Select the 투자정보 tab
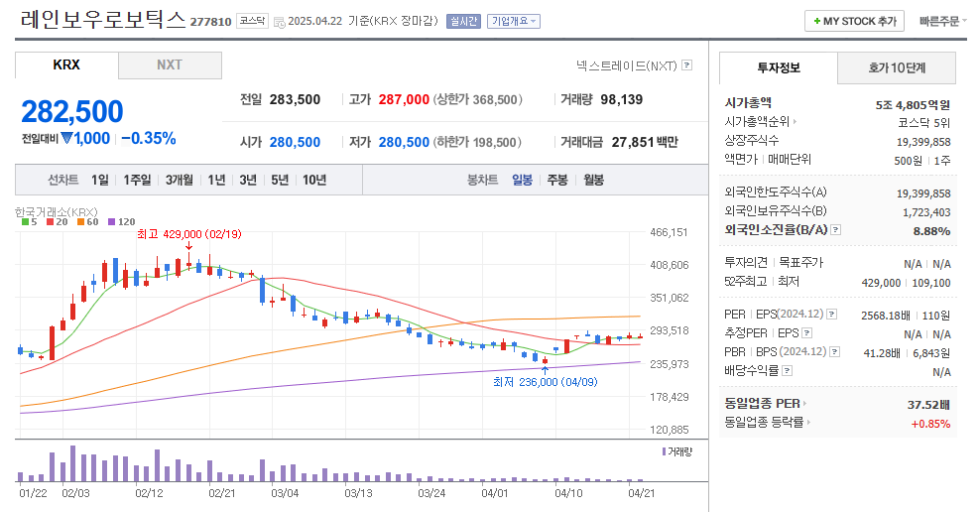Image resolution: width=980 pixels, height=512 pixels. click(778, 67)
